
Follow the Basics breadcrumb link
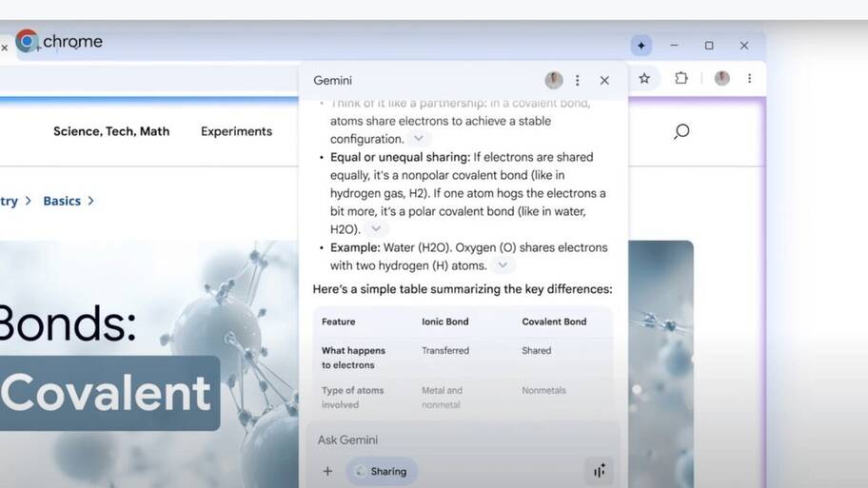coord(62,201)
